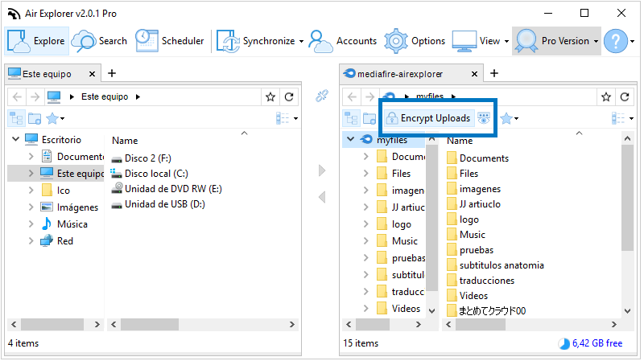Toggle the left pane folder tree icon
Image resolution: width=644 pixels, height=361 pixels.
[x=16, y=118]
